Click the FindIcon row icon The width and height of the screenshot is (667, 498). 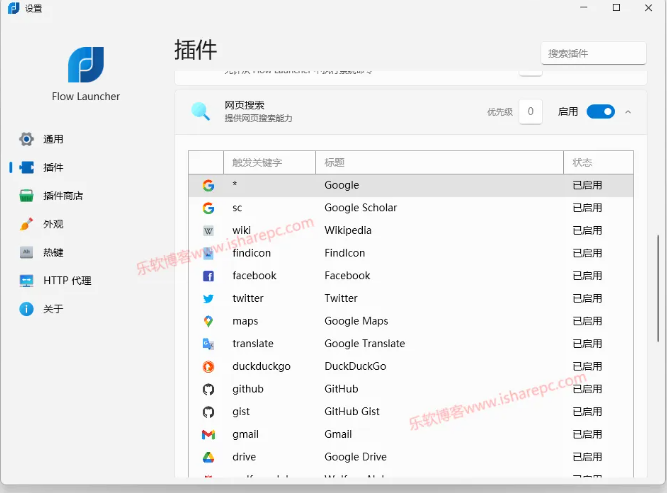pos(208,253)
